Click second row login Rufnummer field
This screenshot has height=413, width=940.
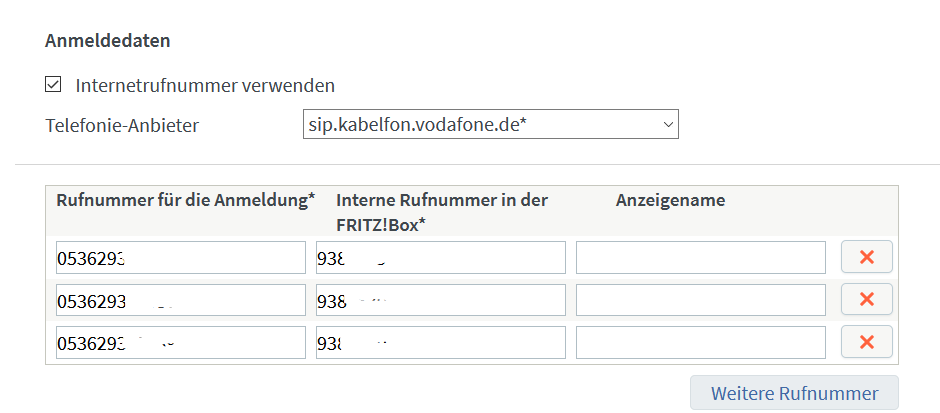pyautogui.click(x=180, y=299)
